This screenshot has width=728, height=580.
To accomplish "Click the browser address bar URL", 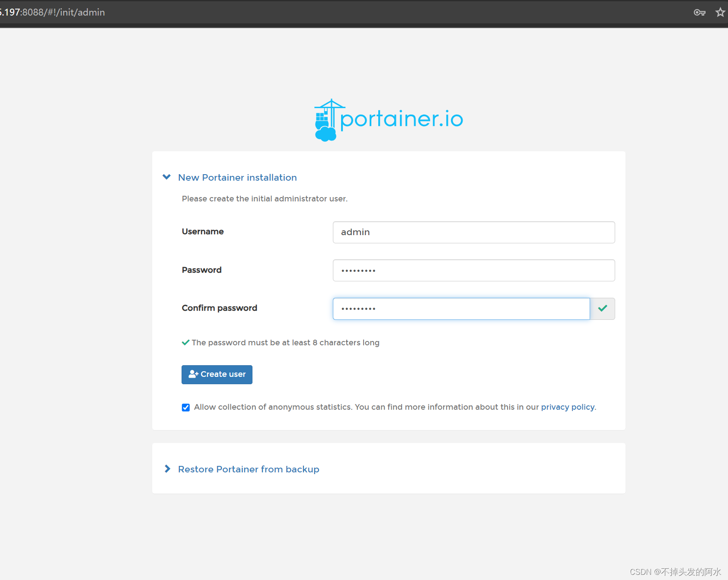I will 52,13.
